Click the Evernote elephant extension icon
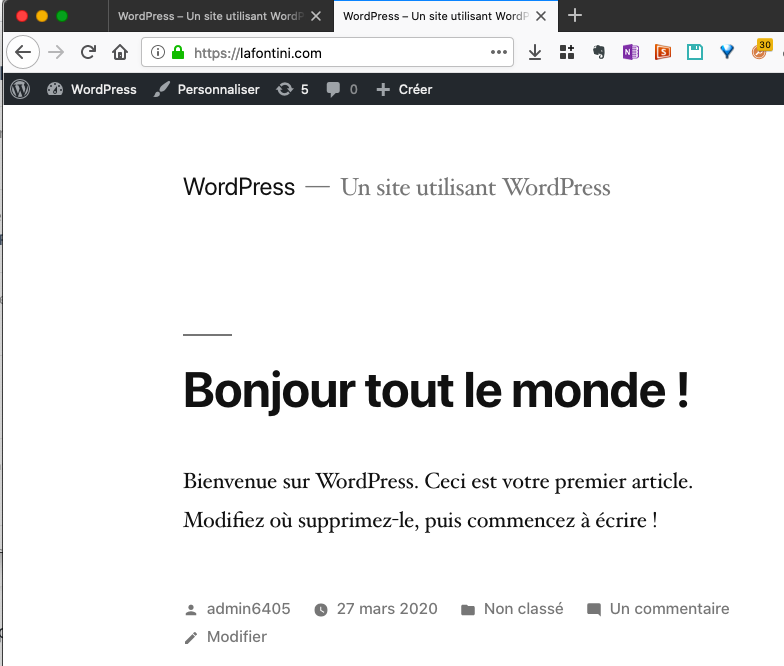 pyautogui.click(x=599, y=52)
